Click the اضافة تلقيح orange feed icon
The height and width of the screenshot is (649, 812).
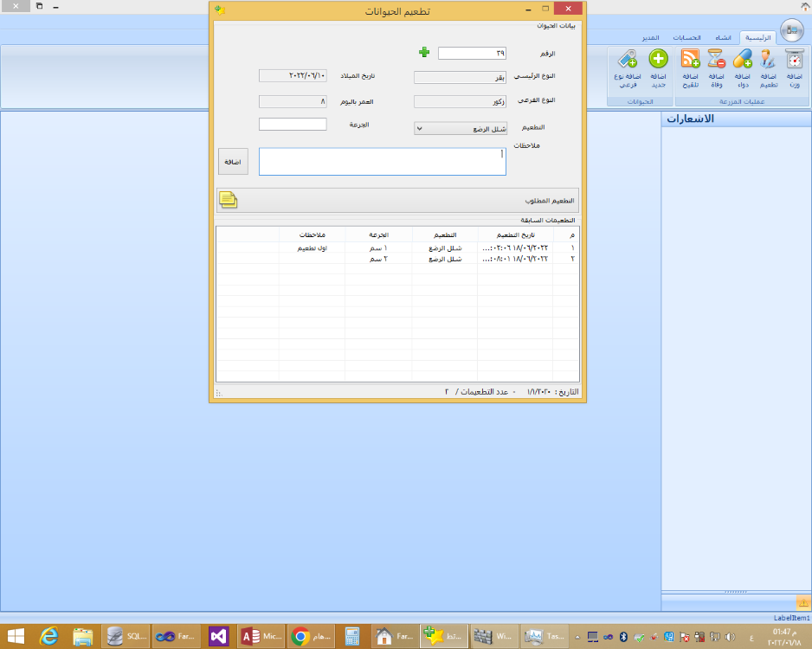click(691, 60)
